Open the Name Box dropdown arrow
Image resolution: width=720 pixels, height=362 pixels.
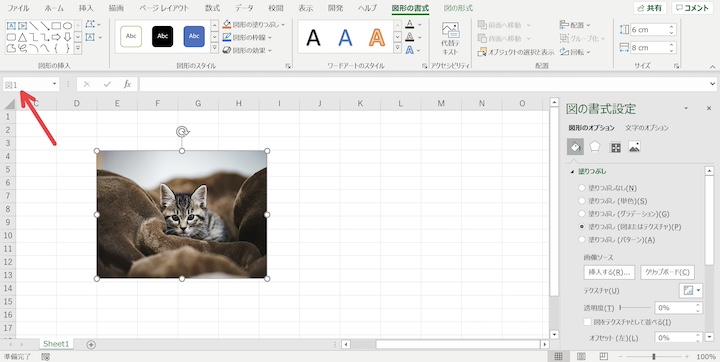(x=54, y=84)
